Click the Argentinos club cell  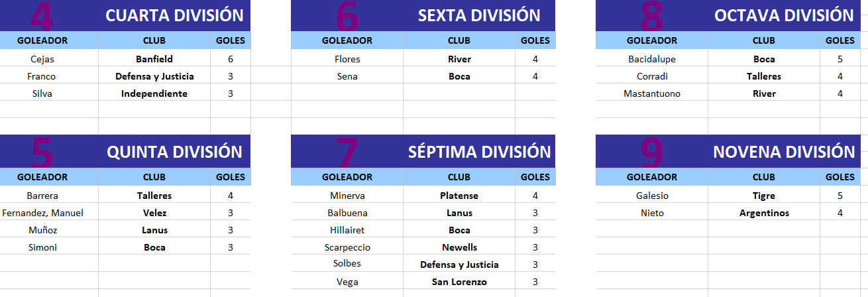764,213
